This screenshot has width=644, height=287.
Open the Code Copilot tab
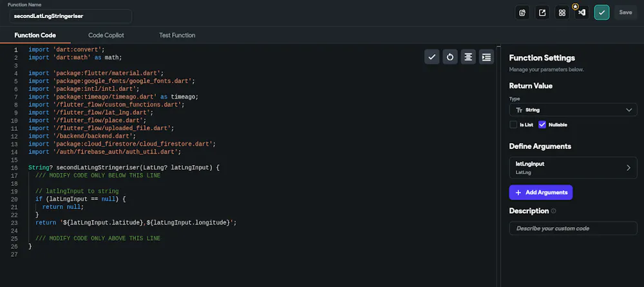(x=106, y=35)
